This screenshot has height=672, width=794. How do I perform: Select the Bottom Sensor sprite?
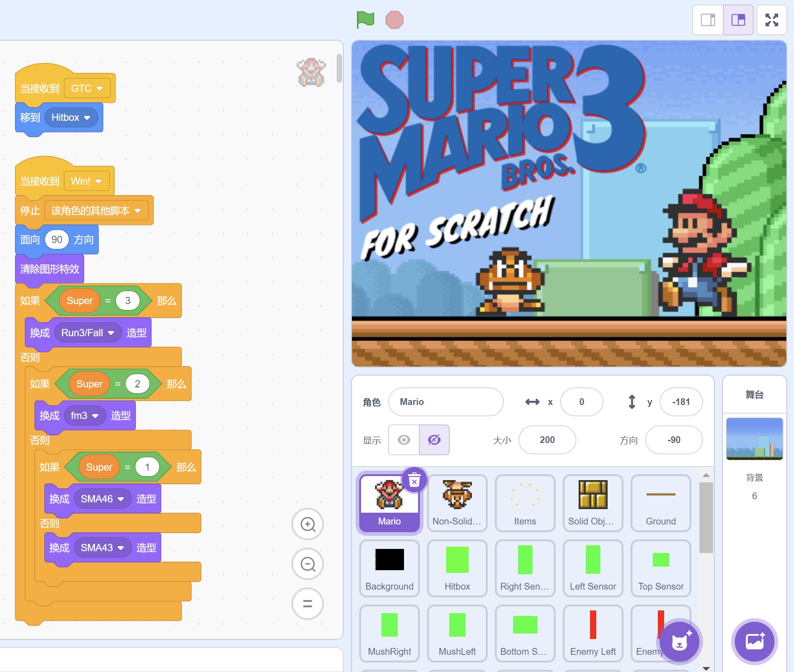[525, 633]
